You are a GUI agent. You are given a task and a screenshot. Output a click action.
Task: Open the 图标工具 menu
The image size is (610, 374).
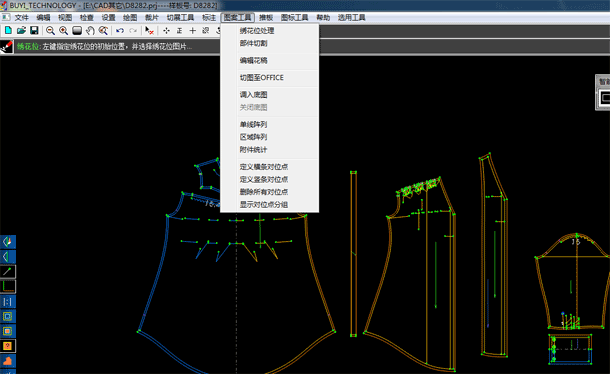[294, 18]
